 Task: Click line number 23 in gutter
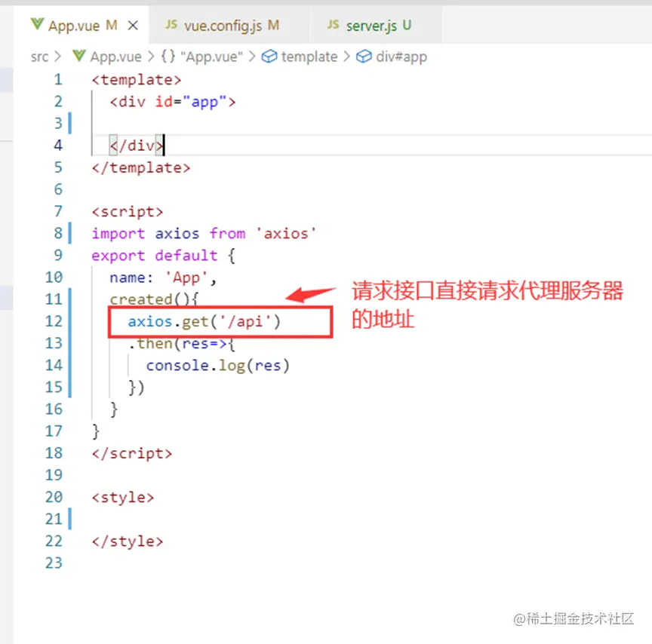point(54,563)
